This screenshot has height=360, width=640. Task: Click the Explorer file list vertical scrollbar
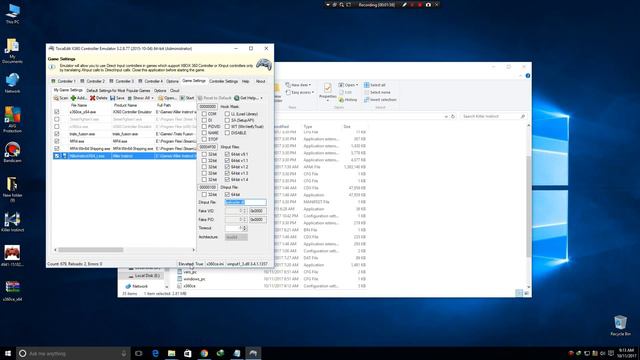529,206
